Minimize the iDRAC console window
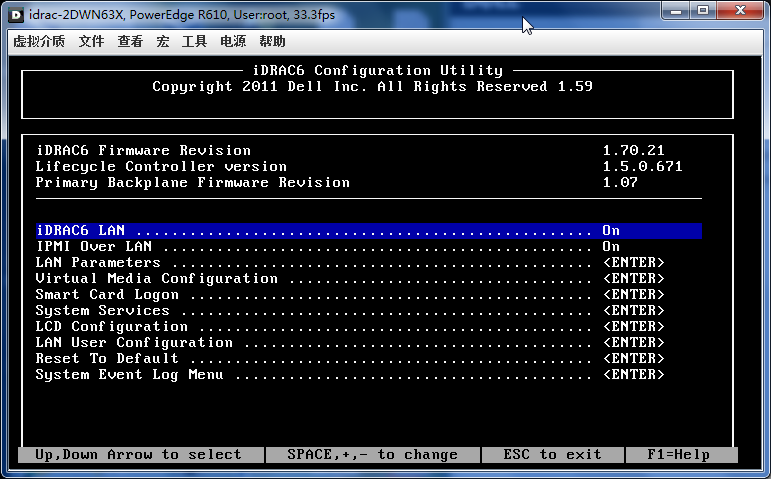 point(676,10)
